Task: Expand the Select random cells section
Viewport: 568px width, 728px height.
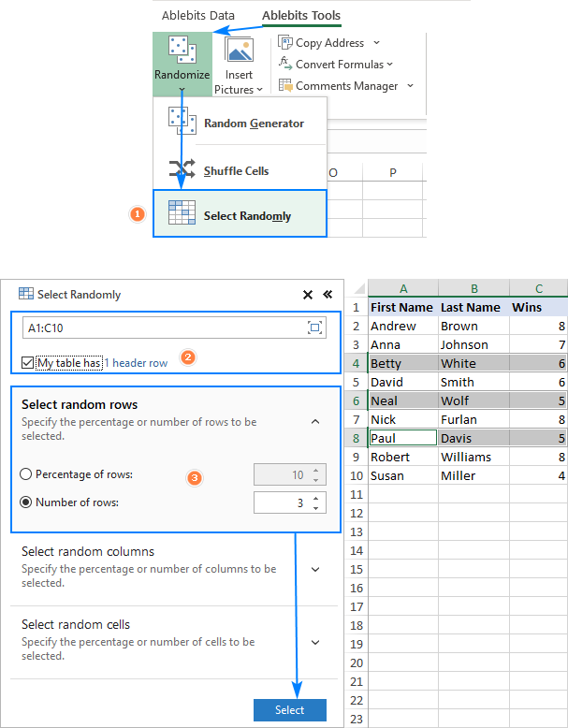Action: pos(315,643)
